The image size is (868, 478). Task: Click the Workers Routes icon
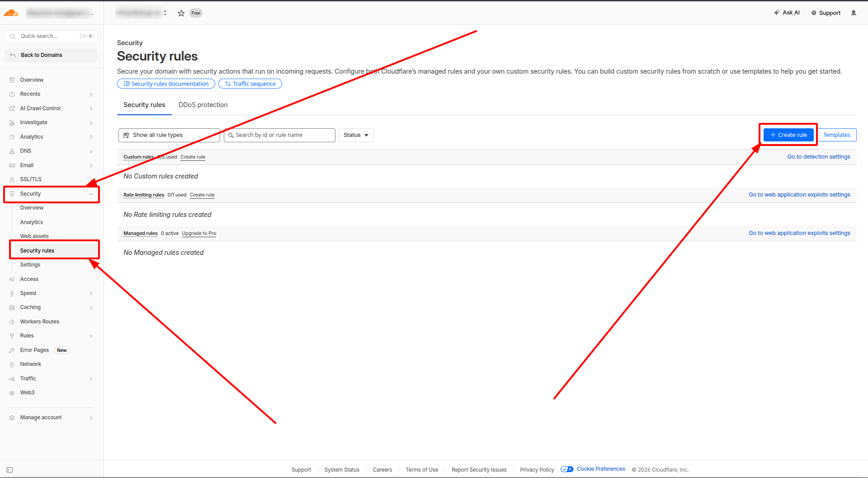tap(12, 322)
